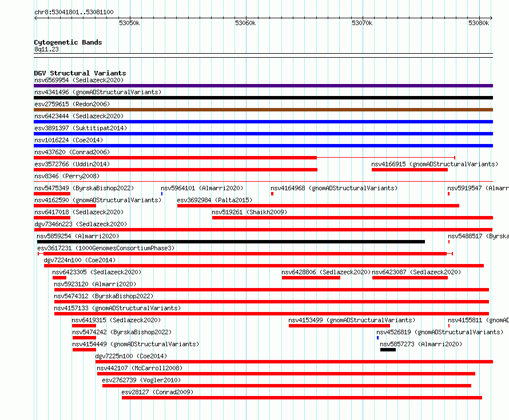This screenshot has width=509, height=420.
Task: Click the 53080k ruler position
Action: coord(479,23)
